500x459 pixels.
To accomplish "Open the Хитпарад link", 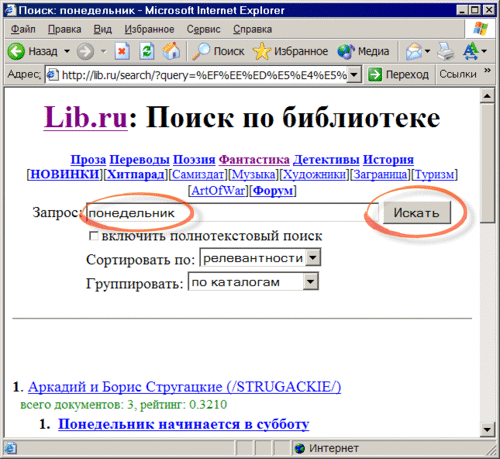I will click(136, 174).
